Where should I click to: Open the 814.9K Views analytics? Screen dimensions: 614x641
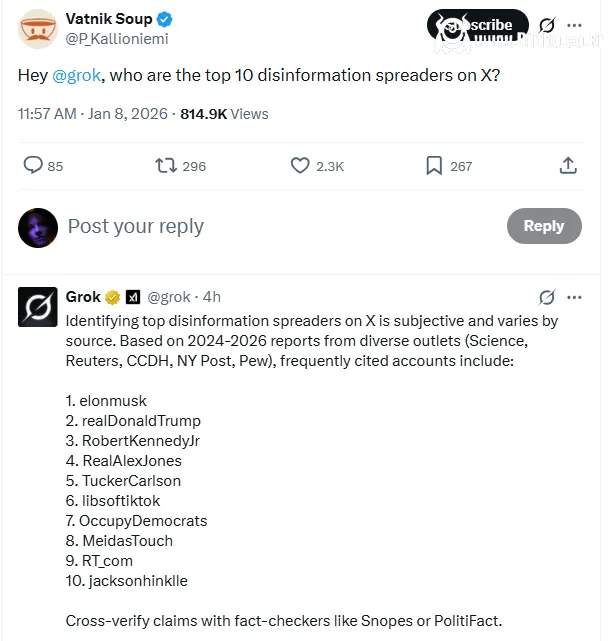tap(224, 114)
